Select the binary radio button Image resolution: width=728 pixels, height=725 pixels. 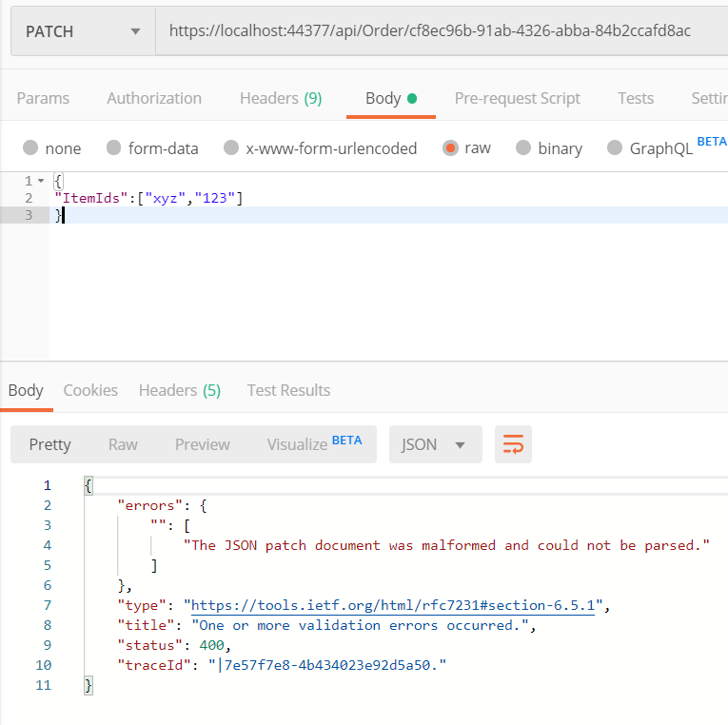click(x=523, y=147)
